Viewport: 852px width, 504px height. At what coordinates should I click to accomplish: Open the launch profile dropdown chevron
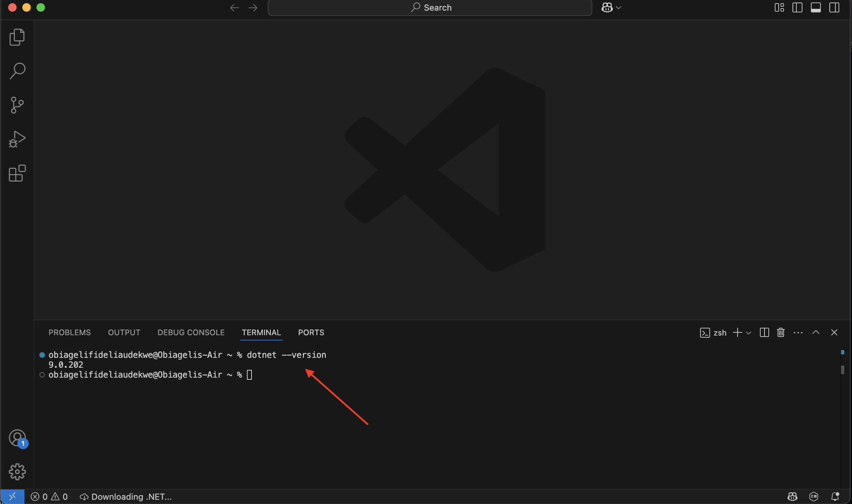click(x=749, y=333)
